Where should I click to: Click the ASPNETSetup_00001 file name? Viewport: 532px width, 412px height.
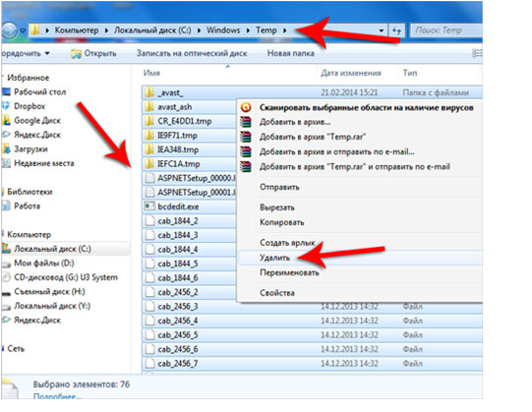tap(196, 193)
